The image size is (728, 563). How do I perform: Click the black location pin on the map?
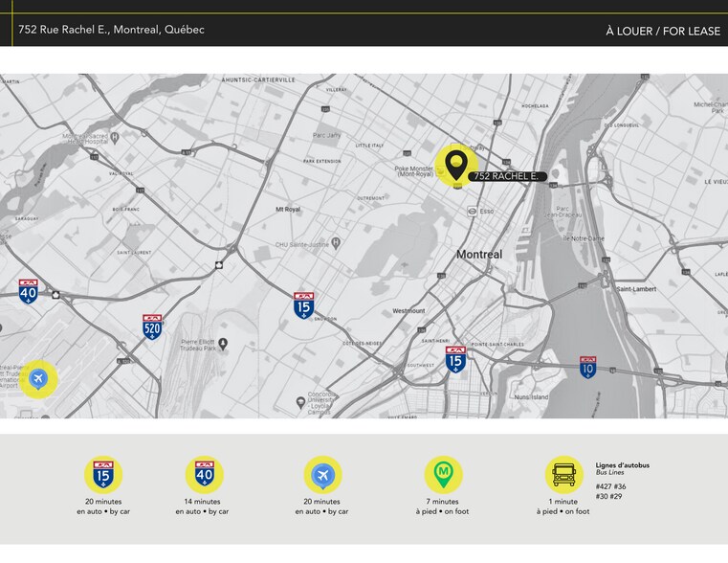coord(457,164)
